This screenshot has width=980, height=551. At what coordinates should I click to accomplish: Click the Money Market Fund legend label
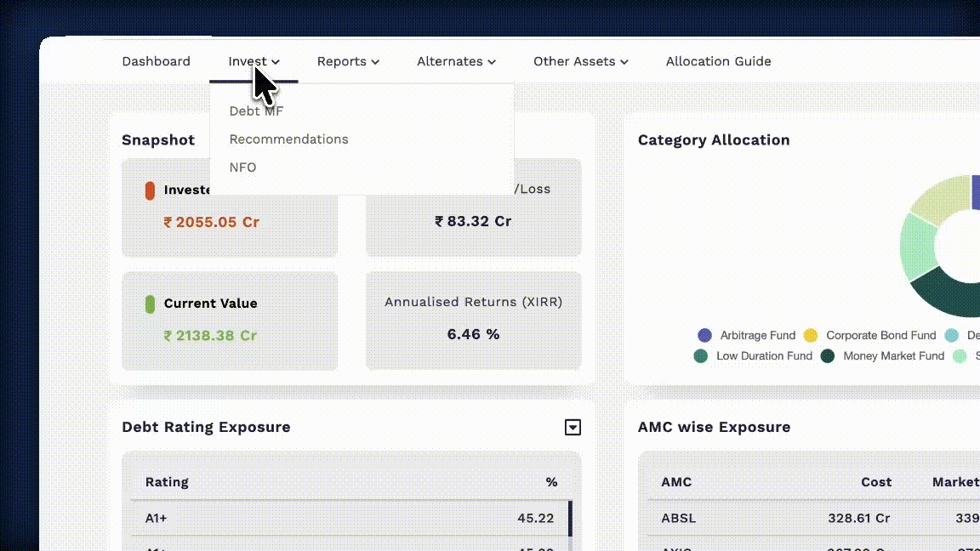(x=894, y=356)
